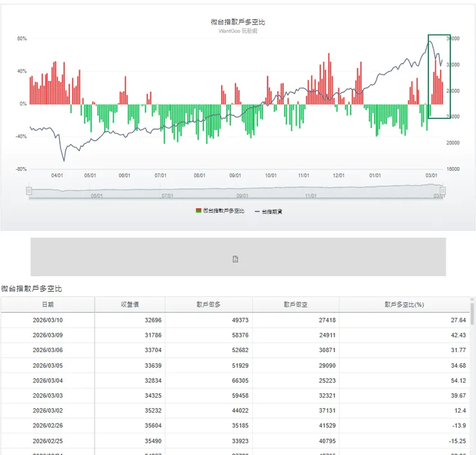Select the date cell 2026/03/03
Image resolution: width=476 pixels, height=455 pixels.
pyautogui.click(x=48, y=395)
